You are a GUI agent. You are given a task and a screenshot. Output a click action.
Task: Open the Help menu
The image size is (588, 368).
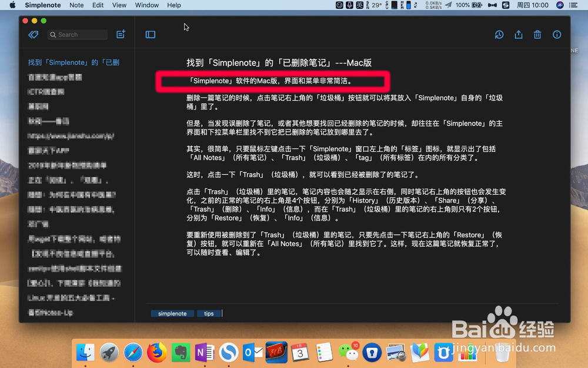point(174,5)
